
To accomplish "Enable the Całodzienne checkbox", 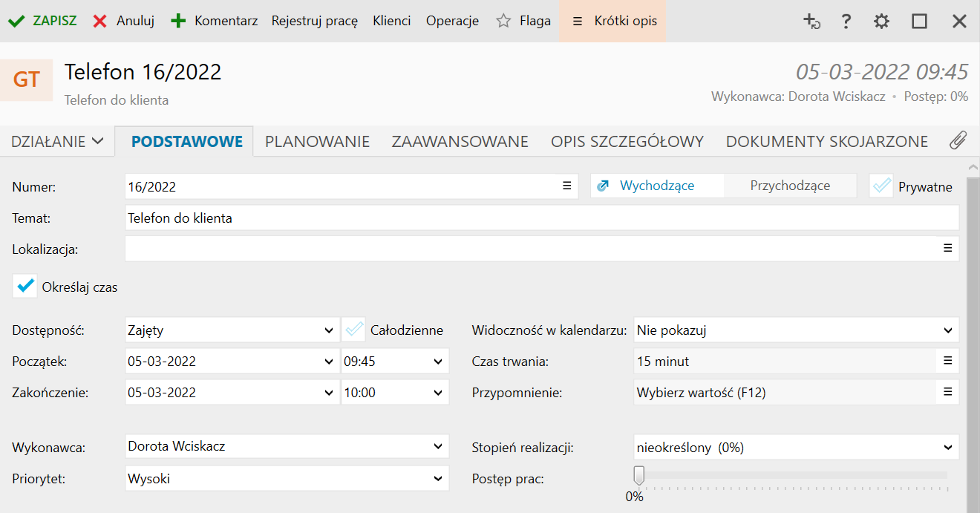I will click(x=355, y=330).
